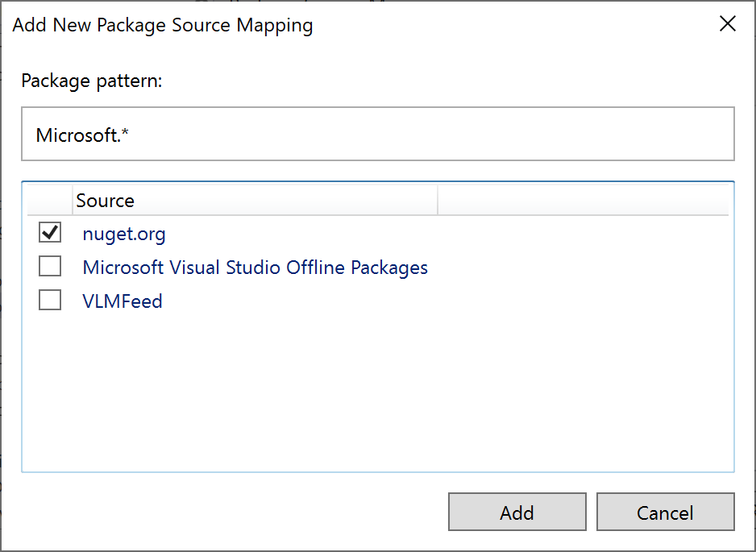Tick the VLMFeed source checkbox
Screen dimensions: 756x552
click(x=50, y=301)
